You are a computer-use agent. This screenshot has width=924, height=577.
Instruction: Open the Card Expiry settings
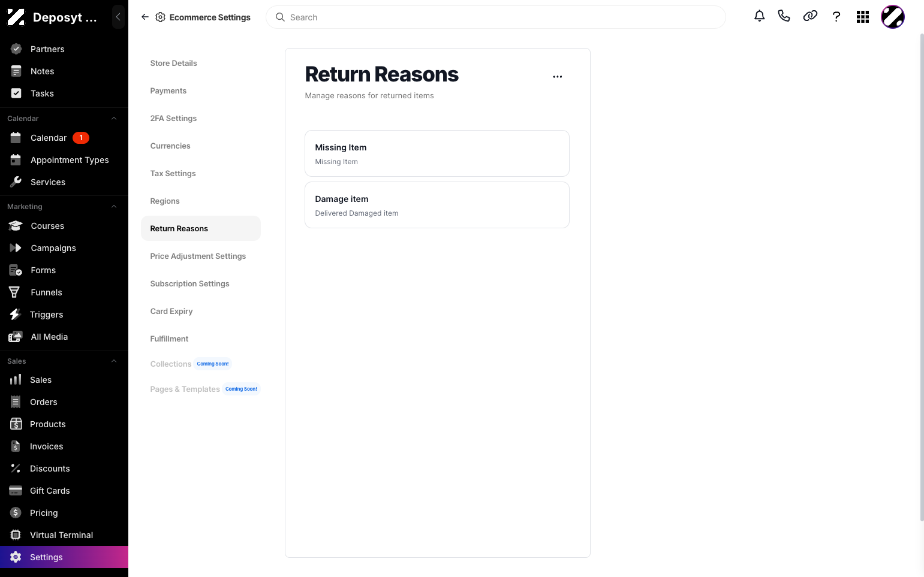[x=201, y=311]
